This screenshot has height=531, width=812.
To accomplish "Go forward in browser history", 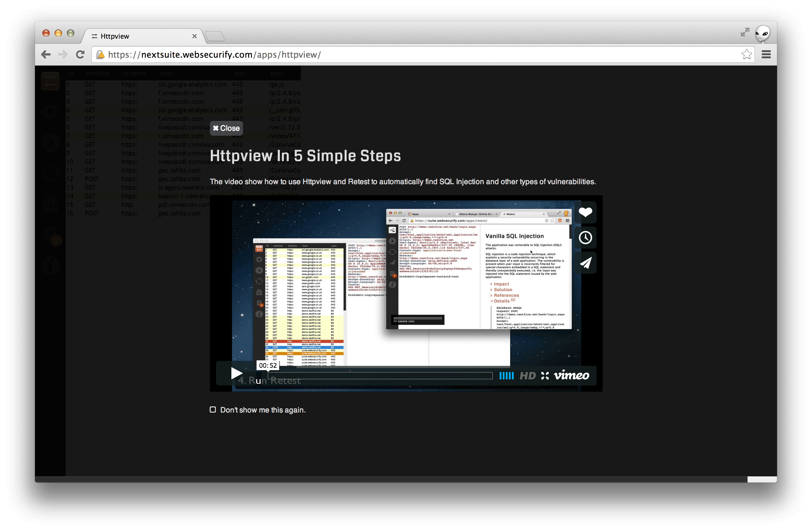I will tap(63, 55).
